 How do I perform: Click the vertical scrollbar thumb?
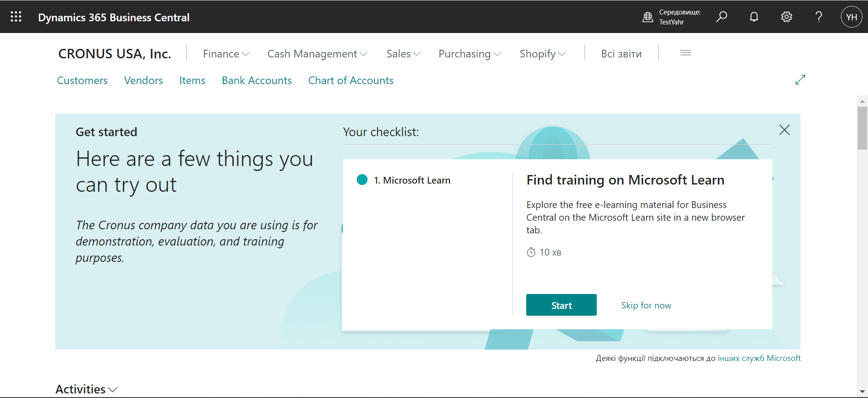[x=862, y=128]
